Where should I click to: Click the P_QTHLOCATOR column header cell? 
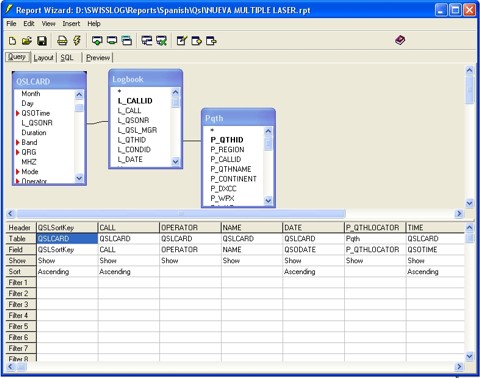click(375, 228)
